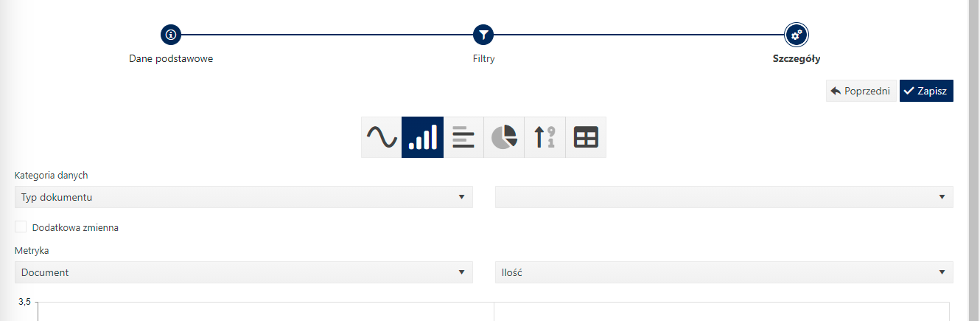Click the Szczegóły gears step icon
Viewport: 980px width, 321px height.
point(796,34)
